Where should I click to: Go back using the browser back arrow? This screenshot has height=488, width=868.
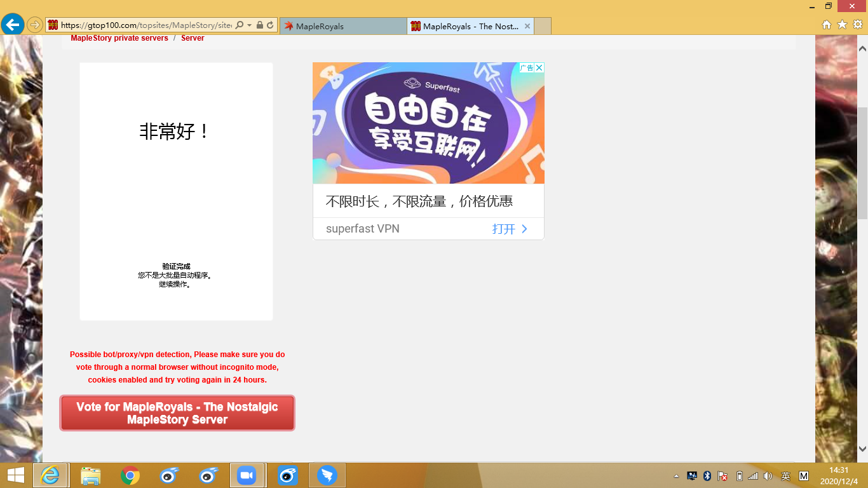point(13,25)
